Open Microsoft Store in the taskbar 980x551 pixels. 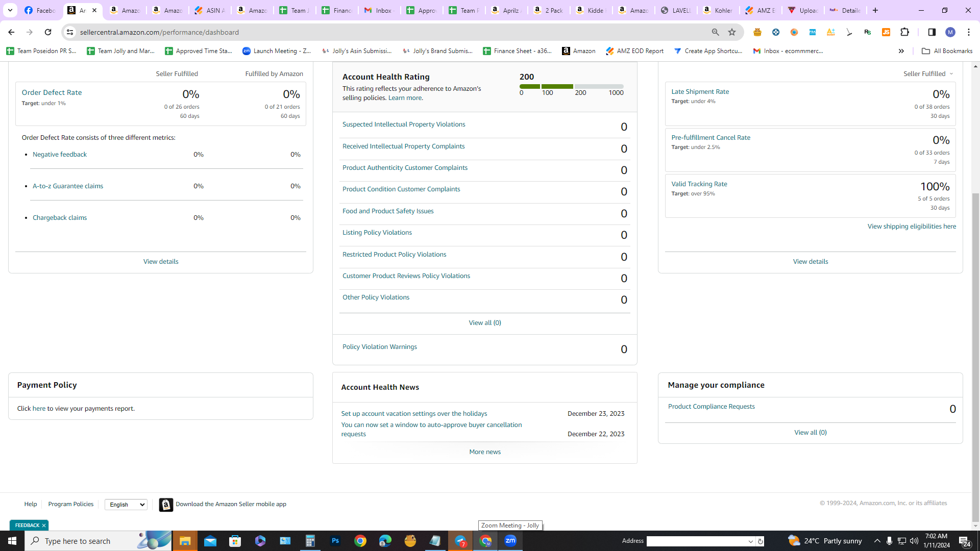coord(235,541)
